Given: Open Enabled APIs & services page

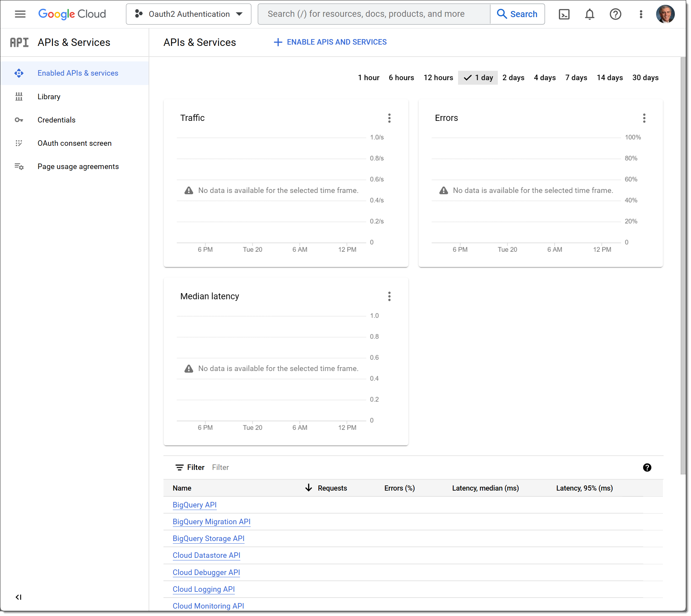Looking at the screenshot, I should point(74,73).
